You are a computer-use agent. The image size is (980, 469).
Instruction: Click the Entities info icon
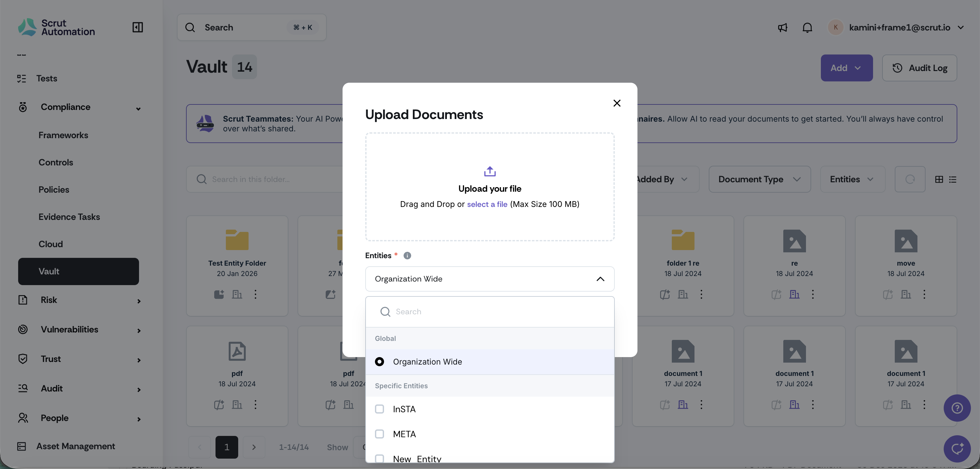407,256
